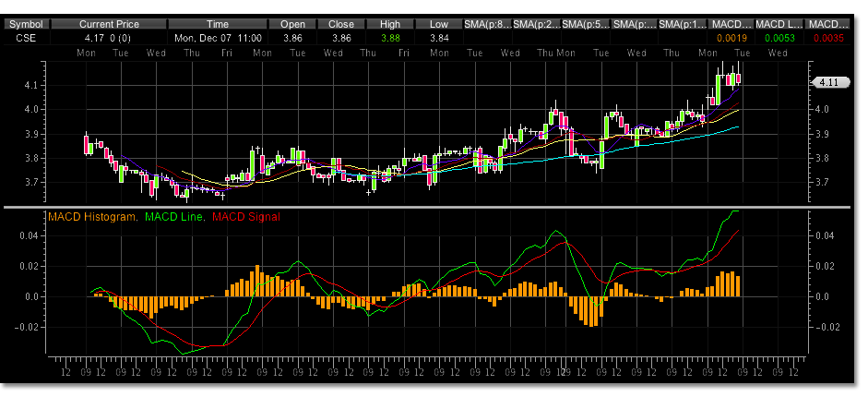
Task: Click the Mon, Dec 07 11:00 time cell
Action: (x=218, y=38)
